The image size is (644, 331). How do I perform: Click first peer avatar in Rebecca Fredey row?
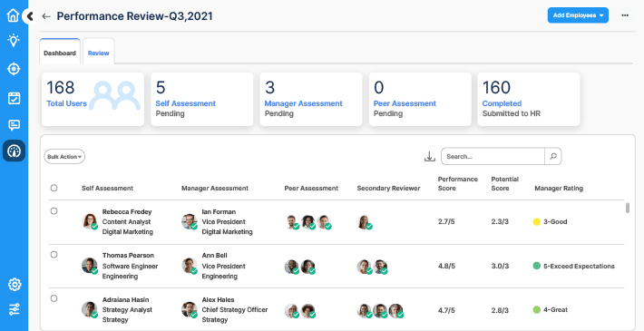(x=292, y=222)
